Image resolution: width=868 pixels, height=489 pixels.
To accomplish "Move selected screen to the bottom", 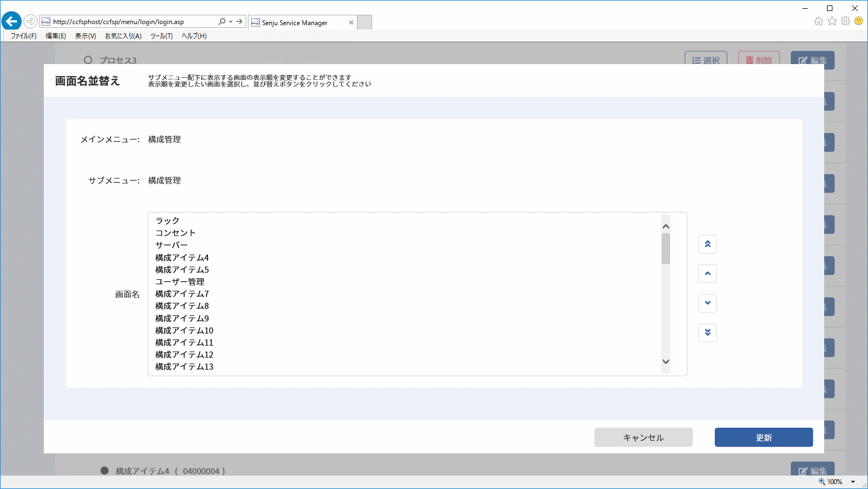I will click(708, 333).
